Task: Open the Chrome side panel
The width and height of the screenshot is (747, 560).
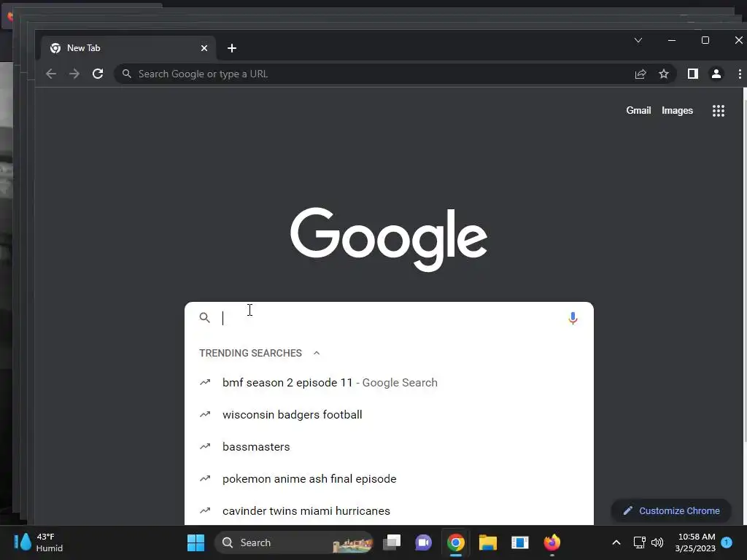Action: click(x=693, y=74)
